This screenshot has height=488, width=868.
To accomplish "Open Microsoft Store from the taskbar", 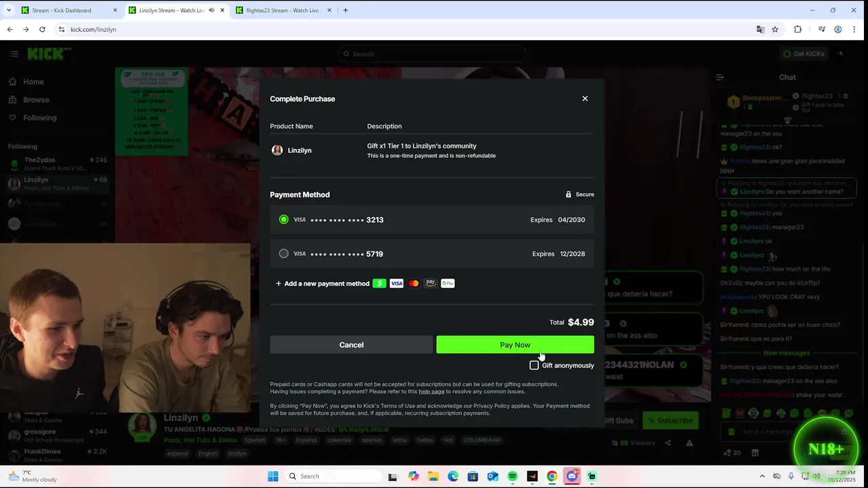I will point(473,476).
